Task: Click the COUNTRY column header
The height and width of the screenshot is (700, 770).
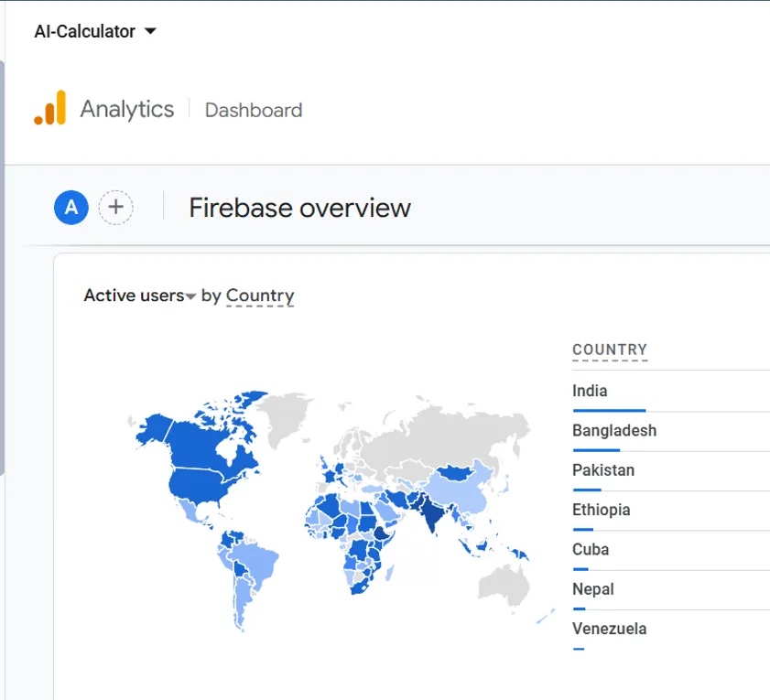Action: point(609,349)
